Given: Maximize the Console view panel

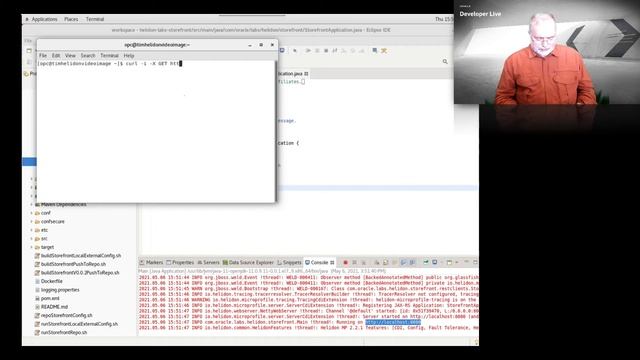Looking at the screenshot, I should click(x=475, y=262).
